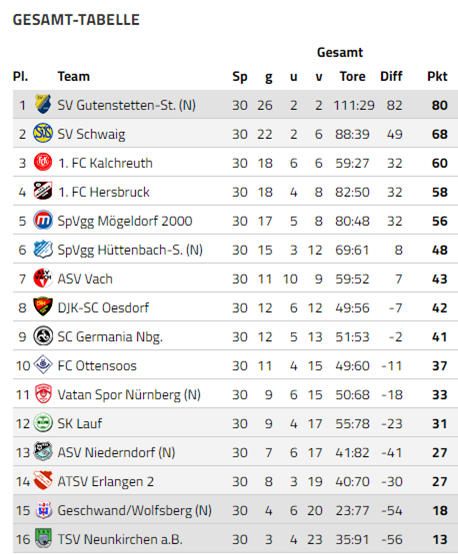
Task: Click the Pkt column header
Action: [x=437, y=76]
